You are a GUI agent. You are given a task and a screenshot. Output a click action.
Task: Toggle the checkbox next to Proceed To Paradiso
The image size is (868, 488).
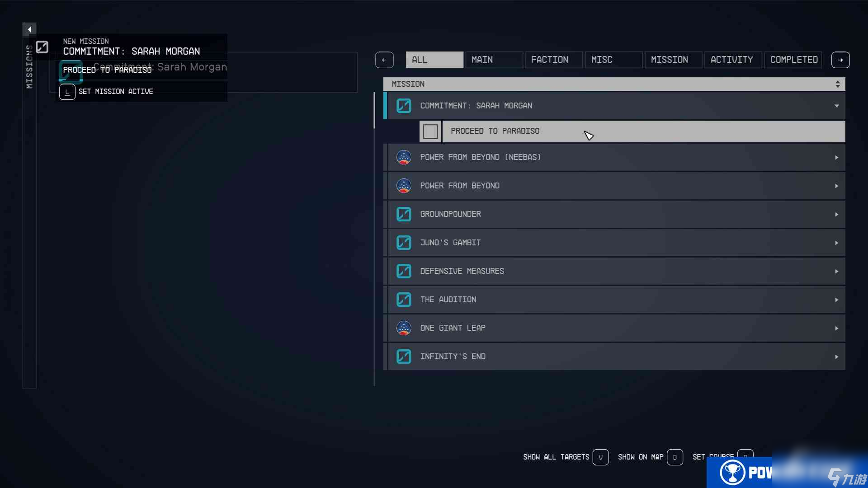point(430,131)
